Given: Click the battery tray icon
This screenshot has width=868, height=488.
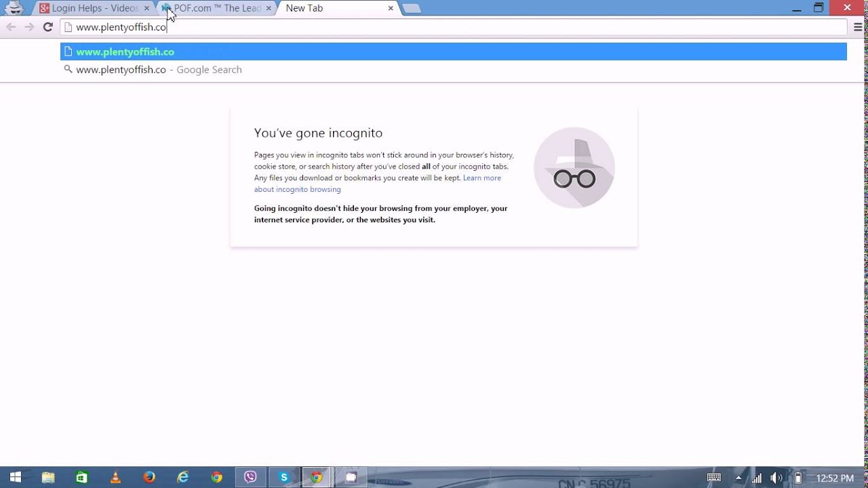Looking at the screenshot, I should (798, 478).
